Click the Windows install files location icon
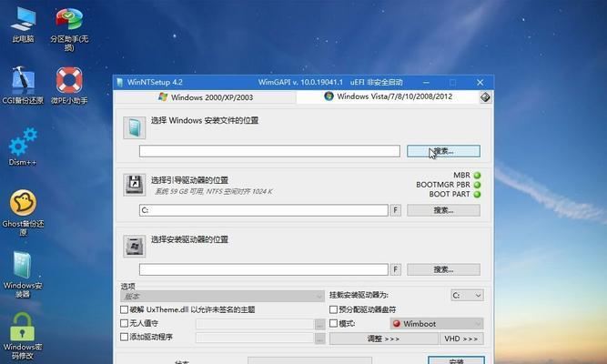 click(135, 127)
